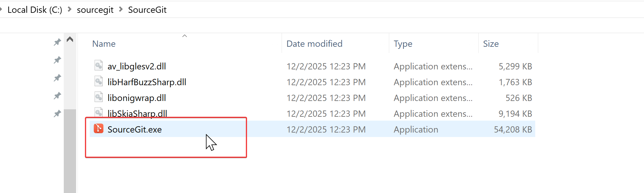Click the av_libglesv2.dll file icon

tap(99, 65)
